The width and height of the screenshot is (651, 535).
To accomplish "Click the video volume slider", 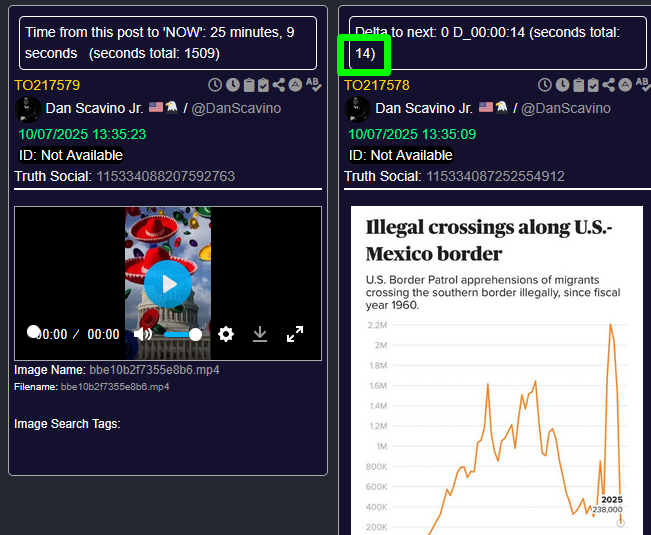I will [181, 334].
